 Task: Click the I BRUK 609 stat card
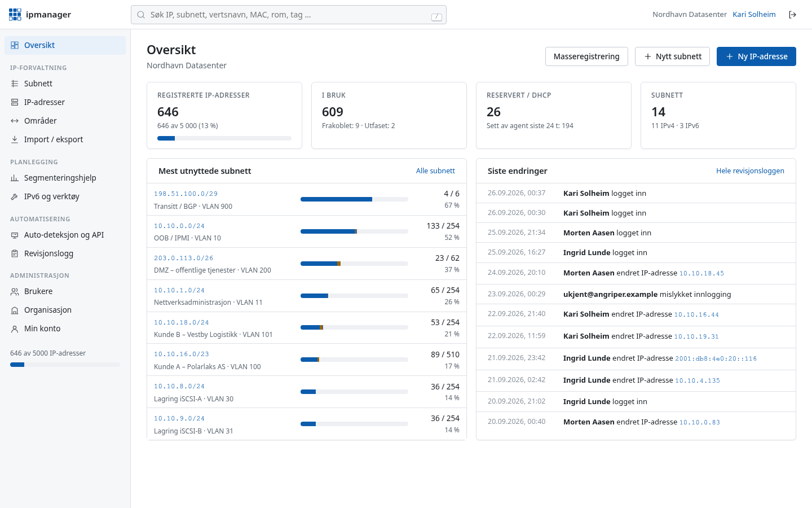[389, 115]
